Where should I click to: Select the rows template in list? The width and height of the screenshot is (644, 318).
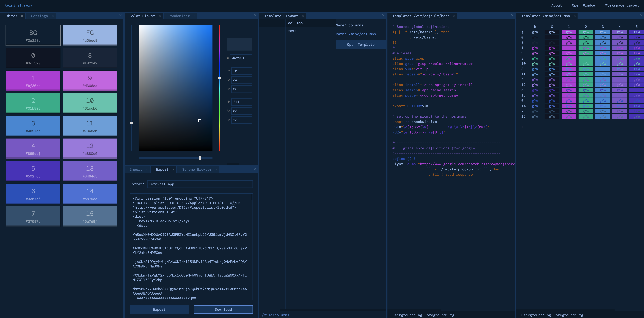[x=292, y=31]
